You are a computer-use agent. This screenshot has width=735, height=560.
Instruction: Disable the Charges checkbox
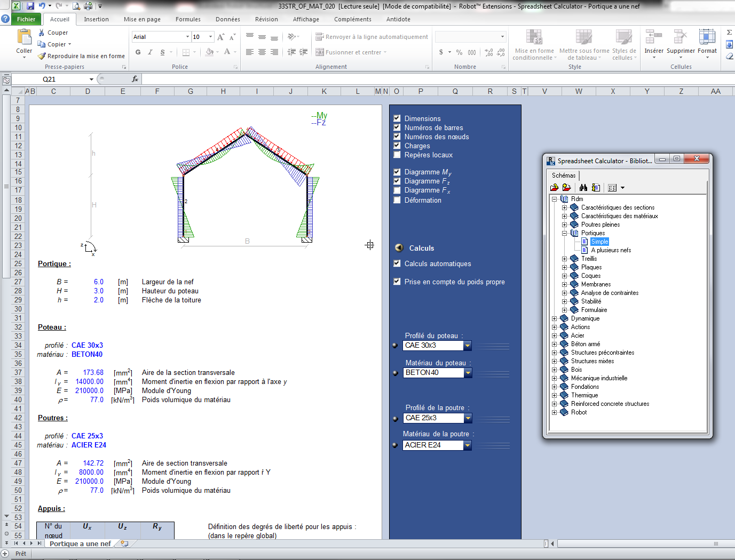click(x=397, y=146)
